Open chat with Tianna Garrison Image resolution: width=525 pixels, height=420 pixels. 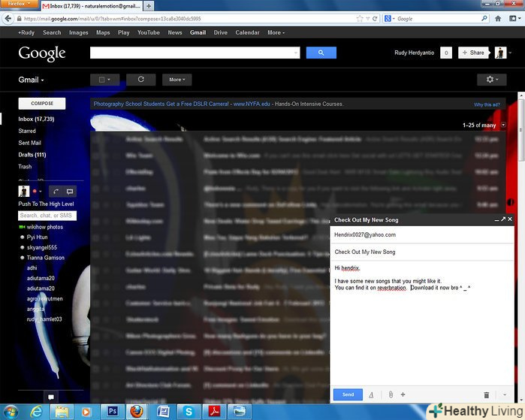coord(45,258)
